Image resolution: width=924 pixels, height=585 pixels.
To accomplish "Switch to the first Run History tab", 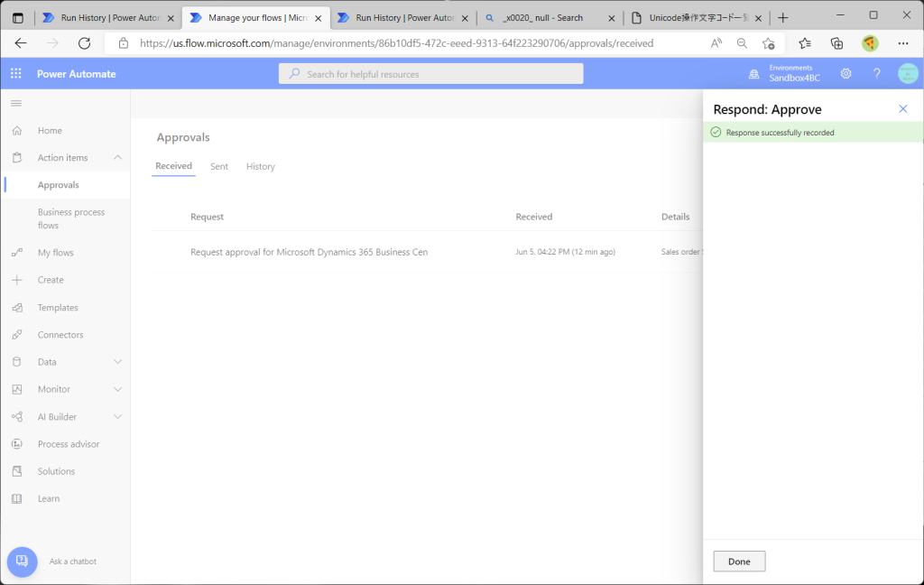I will 109,18.
